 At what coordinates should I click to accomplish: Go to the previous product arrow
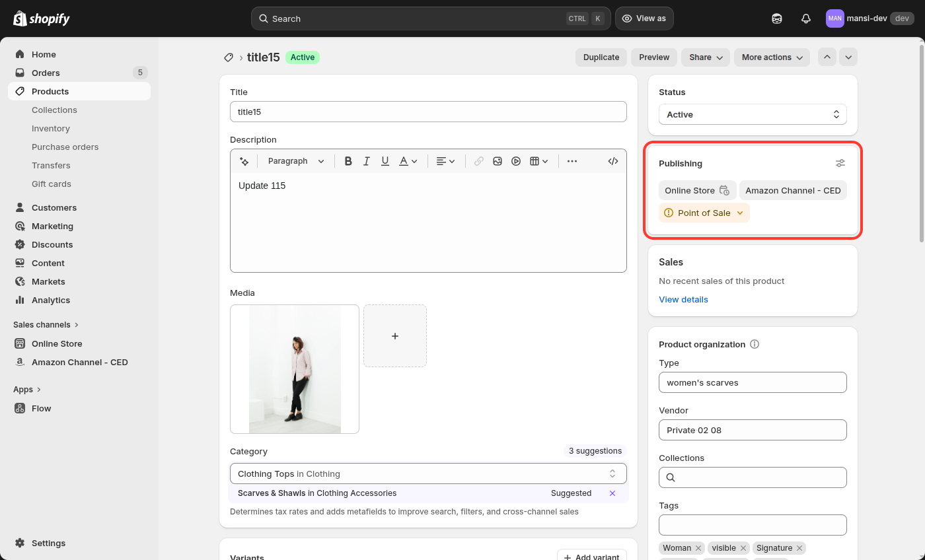pyautogui.click(x=827, y=57)
